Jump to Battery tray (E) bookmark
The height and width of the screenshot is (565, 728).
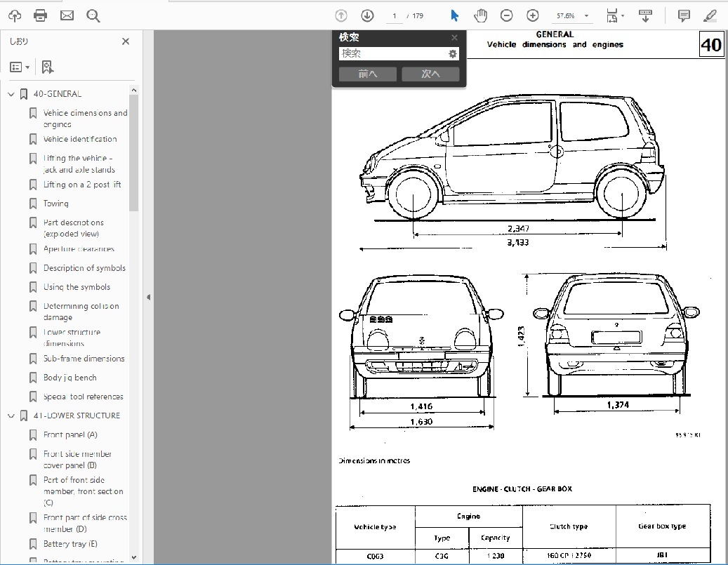71,544
